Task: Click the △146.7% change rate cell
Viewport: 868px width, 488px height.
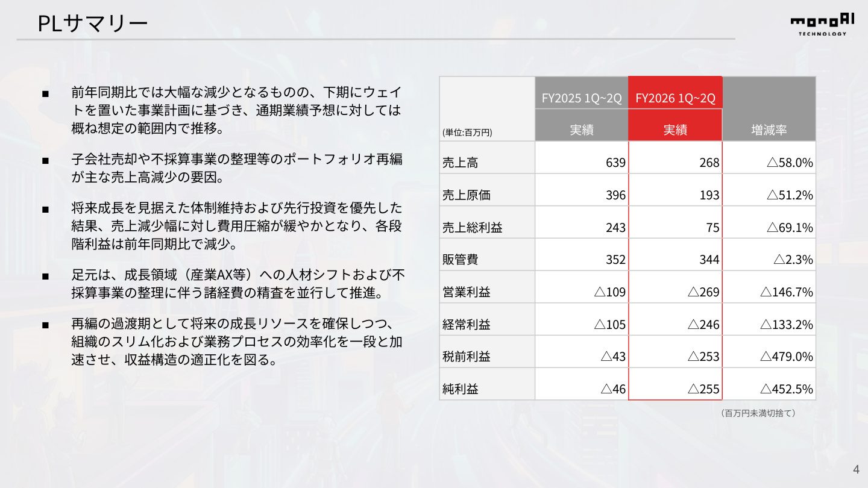Action: (x=769, y=287)
